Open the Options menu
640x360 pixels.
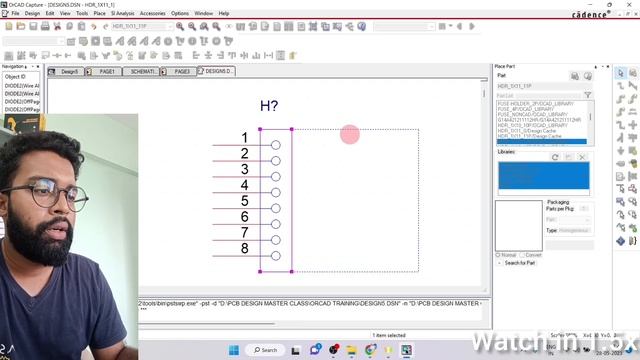click(x=180, y=13)
